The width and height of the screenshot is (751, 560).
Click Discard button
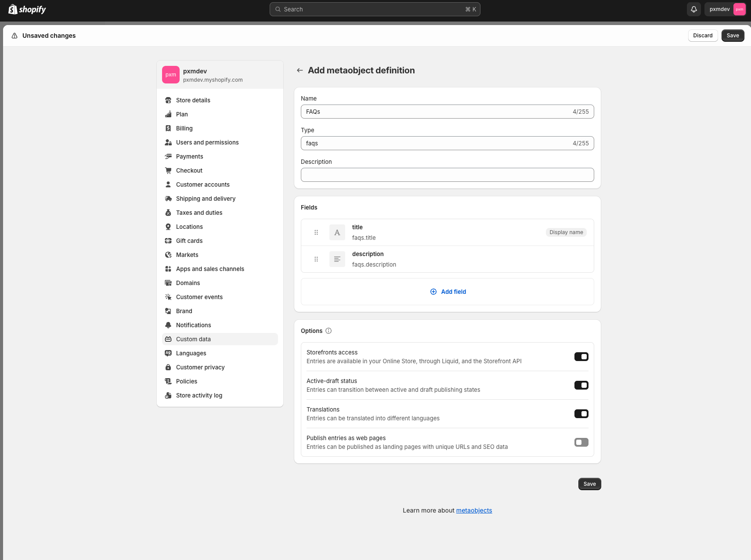click(x=703, y=36)
